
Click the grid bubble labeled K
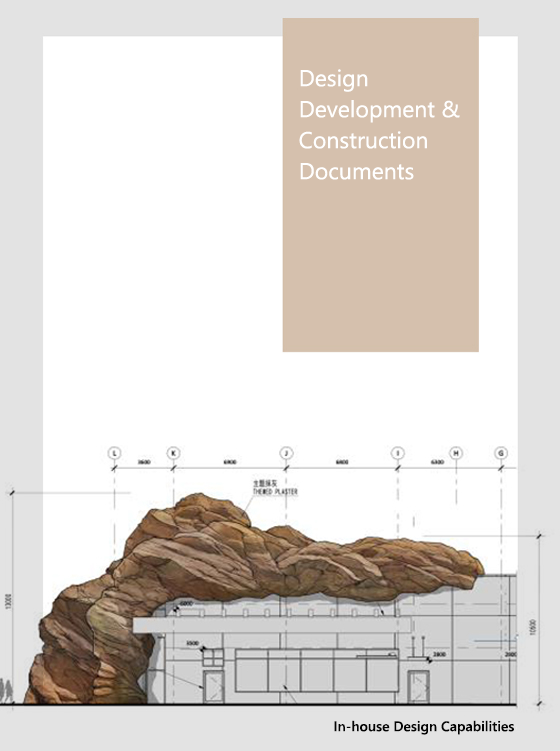click(x=173, y=453)
